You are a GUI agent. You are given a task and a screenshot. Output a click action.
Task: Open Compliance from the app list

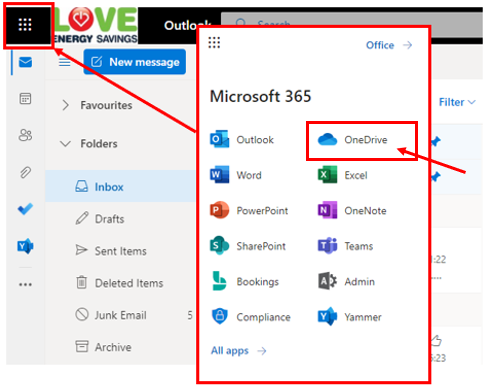(250, 317)
